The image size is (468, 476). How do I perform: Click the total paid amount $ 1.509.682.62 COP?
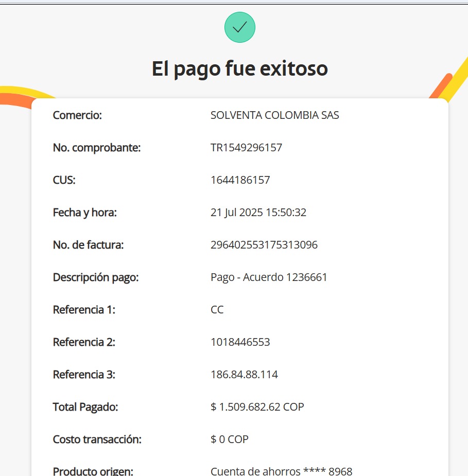pos(257,407)
